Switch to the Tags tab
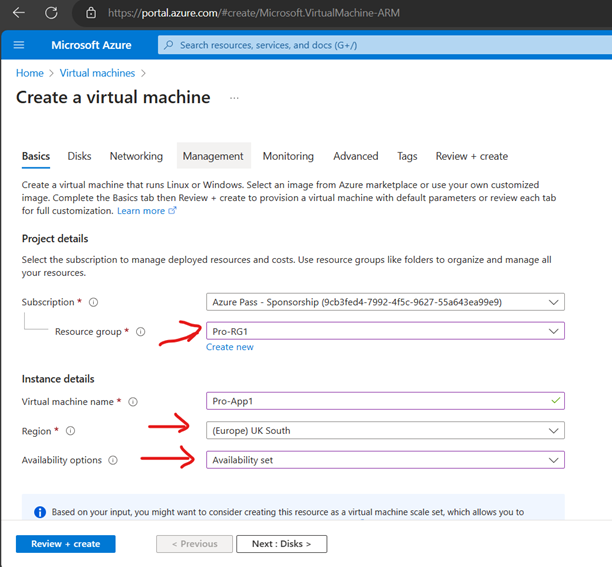 coord(407,156)
